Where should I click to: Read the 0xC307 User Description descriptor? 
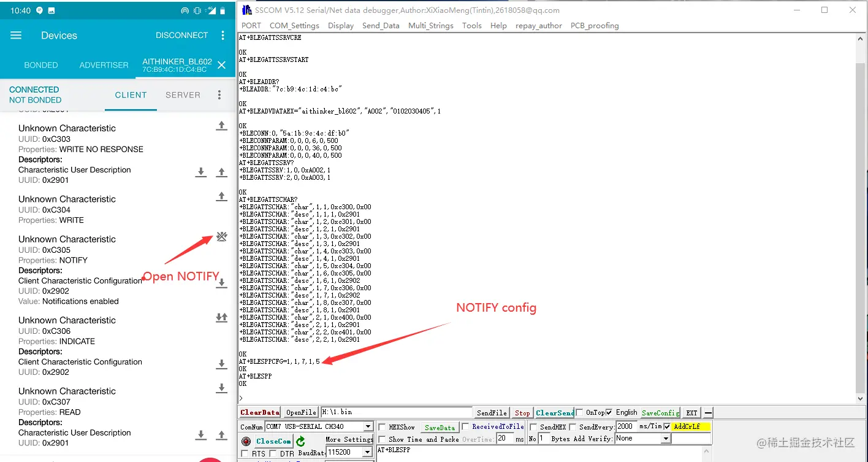point(200,435)
